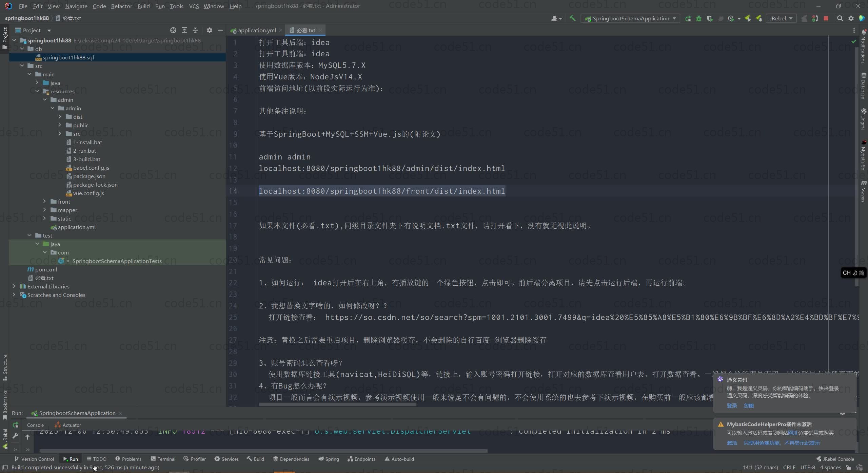
Task: Open the Refactor menu
Action: point(121,6)
